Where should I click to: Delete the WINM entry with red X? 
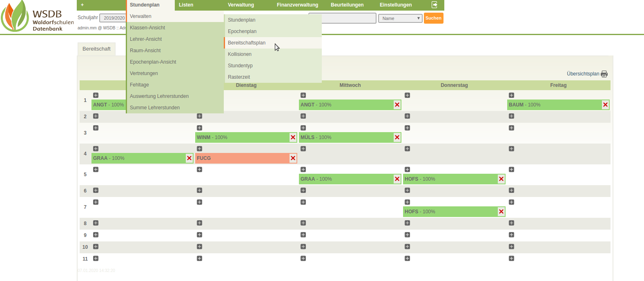pyautogui.click(x=293, y=137)
